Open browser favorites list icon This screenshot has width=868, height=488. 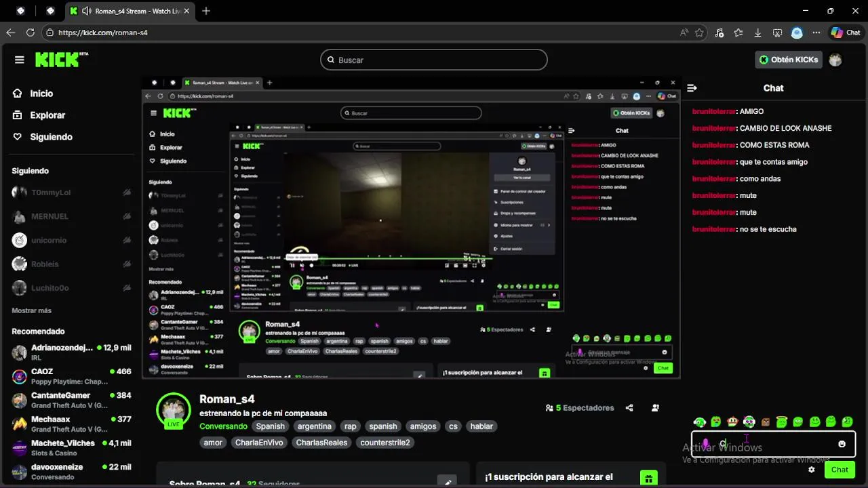click(x=738, y=33)
